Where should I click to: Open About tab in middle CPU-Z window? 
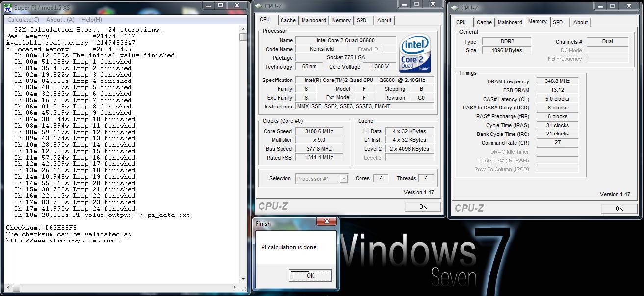(385, 20)
